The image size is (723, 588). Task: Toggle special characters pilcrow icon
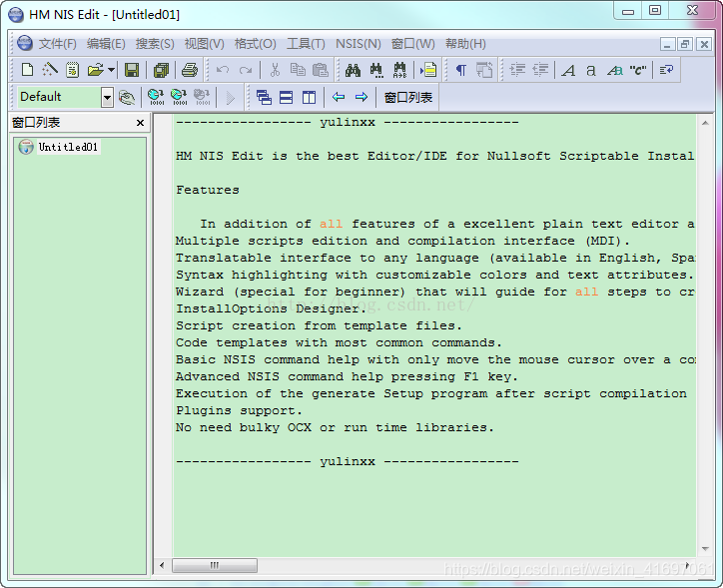(x=461, y=70)
